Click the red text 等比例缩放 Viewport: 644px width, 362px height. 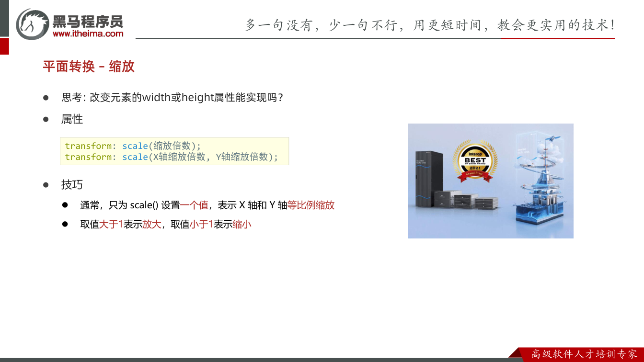point(311,205)
